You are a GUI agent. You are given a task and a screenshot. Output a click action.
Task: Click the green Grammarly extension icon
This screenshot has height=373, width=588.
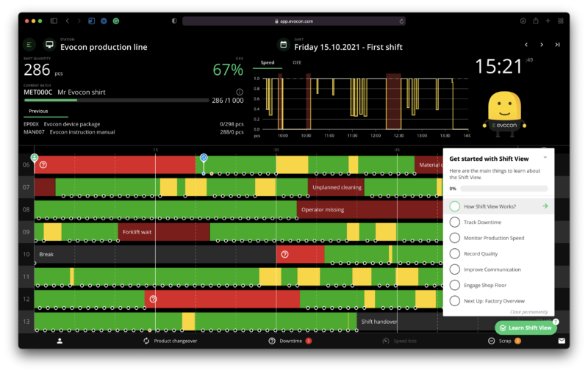(116, 21)
